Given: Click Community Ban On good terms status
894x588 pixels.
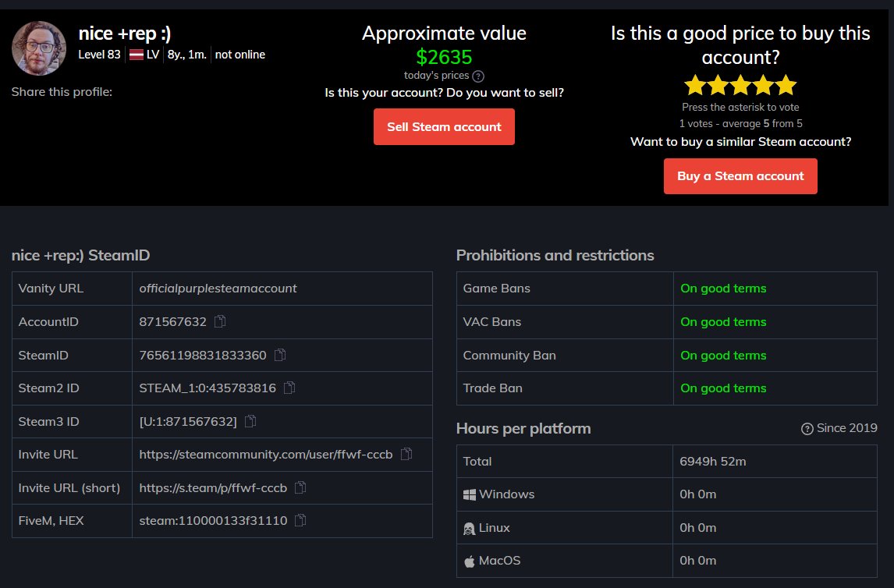Looking at the screenshot, I should pyautogui.click(x=723, y=355).
